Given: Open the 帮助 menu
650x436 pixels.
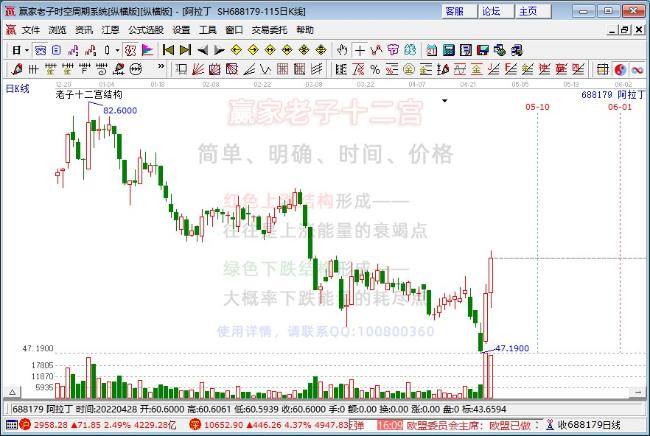Looking at the screenshot, I should pos(305,30).
